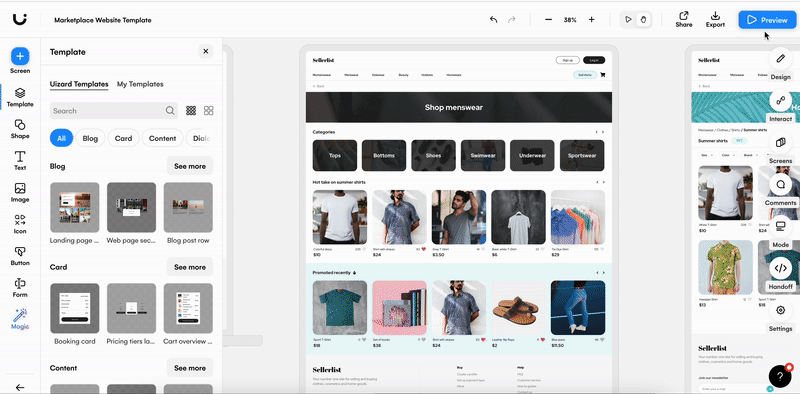Open the Design panel
The image size is (800, 394).
[780, 64]
